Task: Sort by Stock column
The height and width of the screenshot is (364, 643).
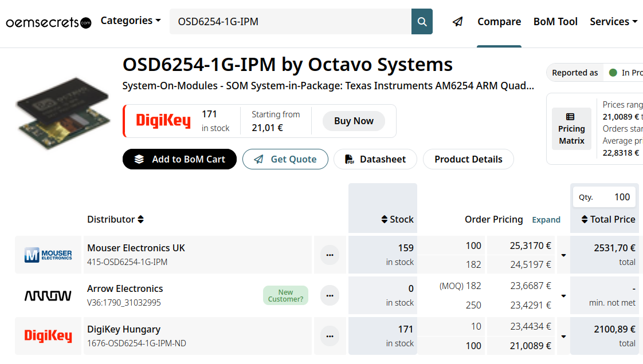Action: coord(397,219)
